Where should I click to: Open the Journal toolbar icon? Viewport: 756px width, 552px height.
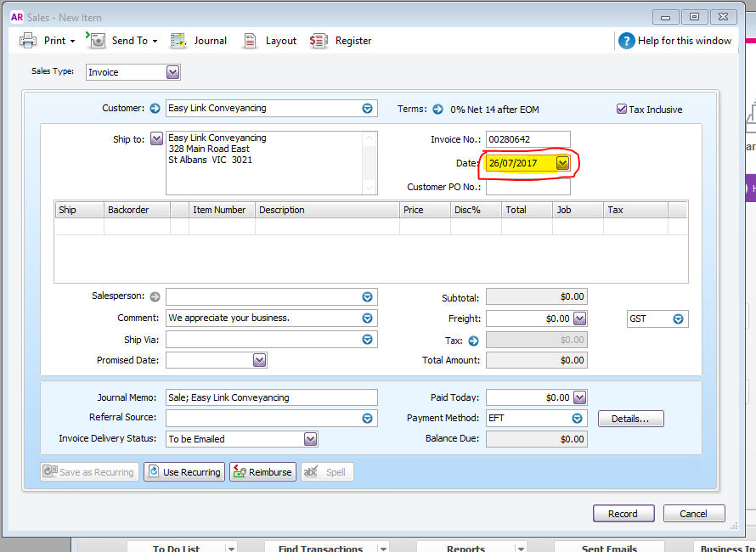point(178,41)
